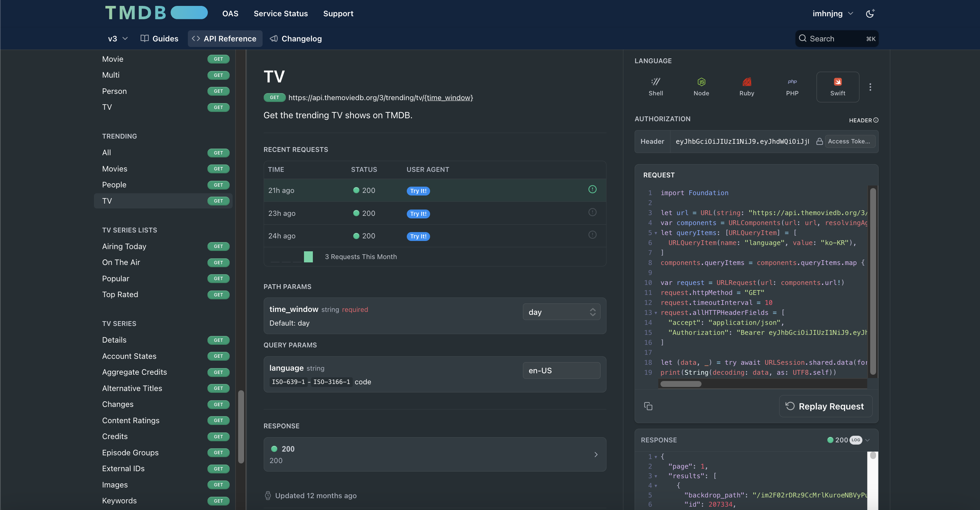
Task: Click info icon on 24h ago request
Action: point(592,235)
